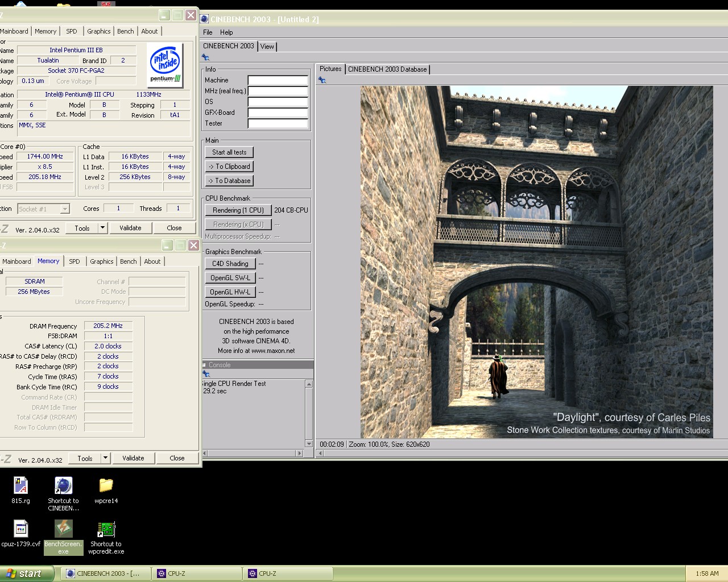
Task: Click the OpenGL SW-L benchmark button
Action: pos(230,278)
